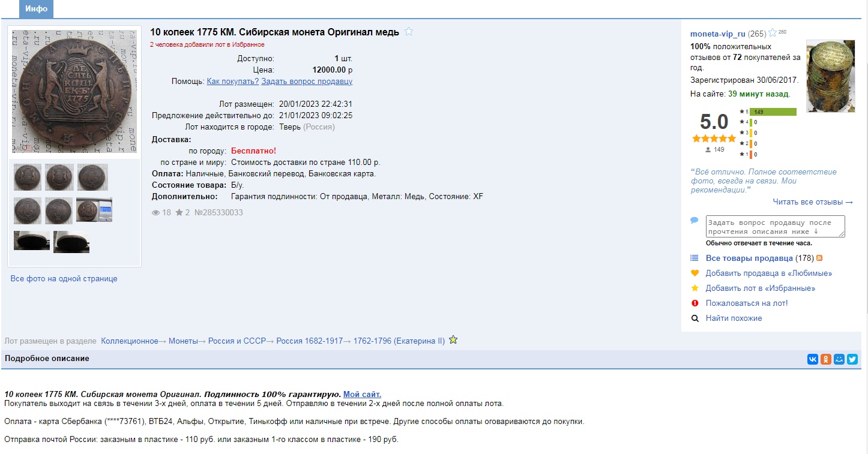Toggle the star after the Екатерина II category
The width and height of the screenshot is (868, 454).
click(x=453, y=340)
